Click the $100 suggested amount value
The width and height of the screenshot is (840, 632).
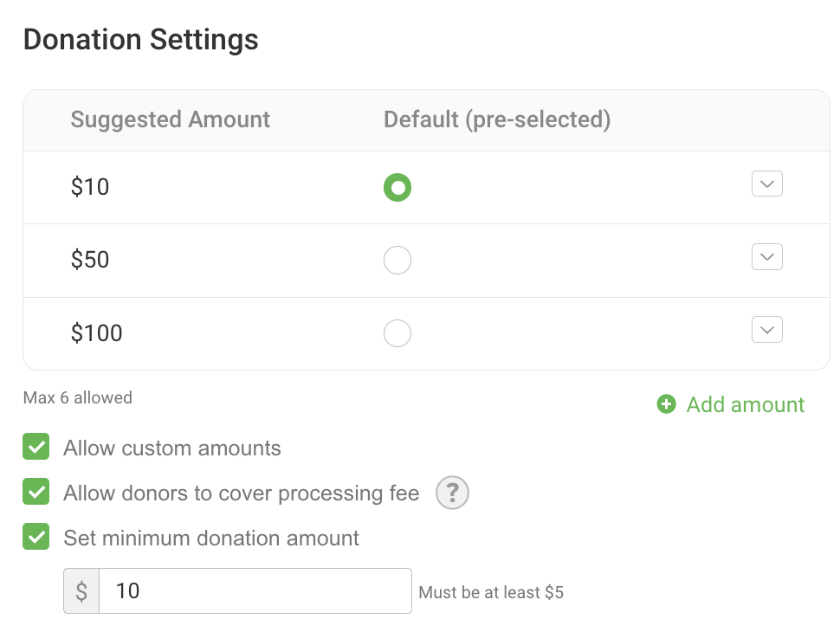click(96, 333)
